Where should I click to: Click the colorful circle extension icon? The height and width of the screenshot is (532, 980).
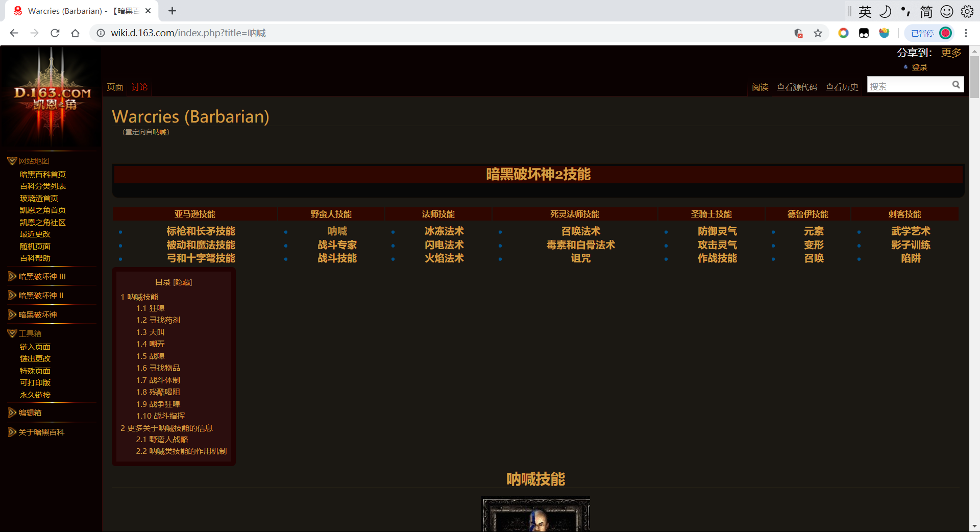[x=843, y=33]
